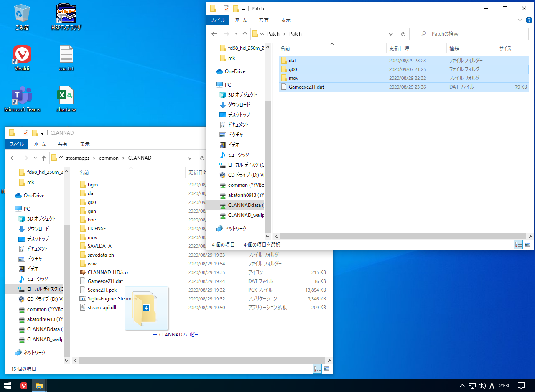The image size is (535, 392).
Task: Switch Patch window to details view
Action: (x=519, y=244)
